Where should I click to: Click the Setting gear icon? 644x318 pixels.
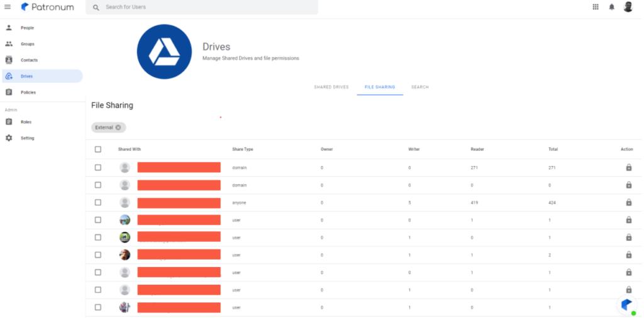tap(9, 138)
